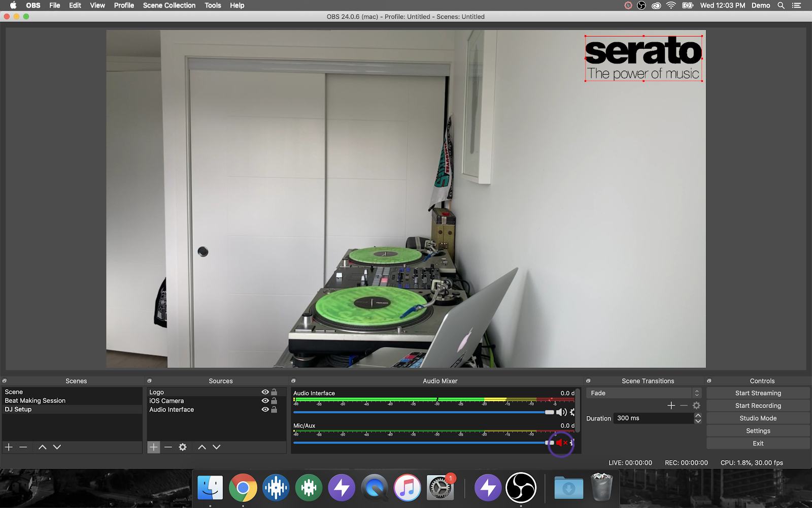The image size is (812, 508).
Task: Open the Tools menu
Action: (x=213, y=6)
